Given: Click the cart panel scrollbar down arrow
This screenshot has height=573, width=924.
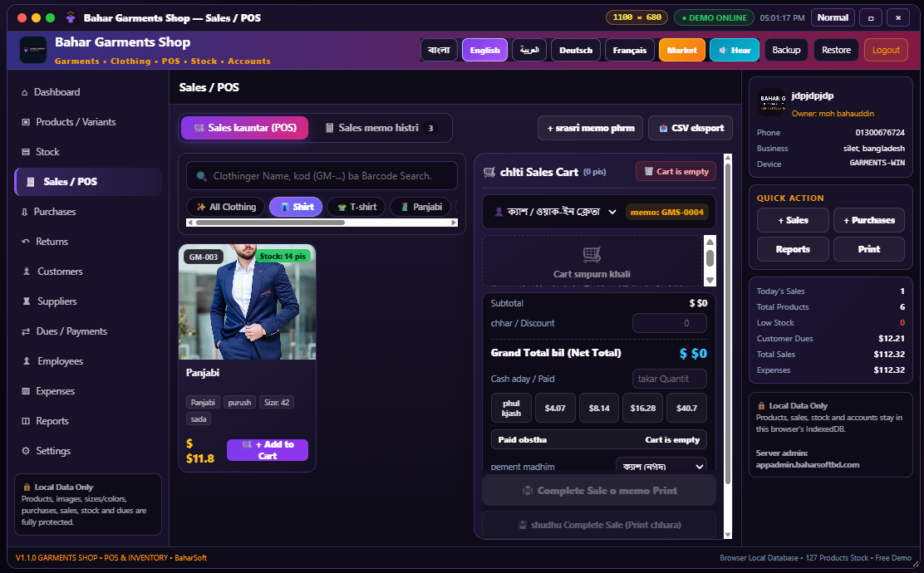Looking at the screenshot, I should (x=728, y=535).
